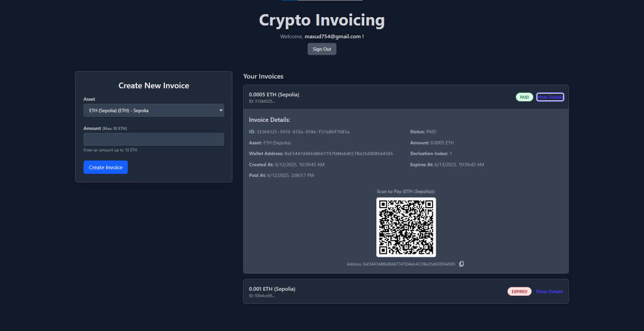Switch to the Crypto Invoicing browser tab

tap(321, 2)
